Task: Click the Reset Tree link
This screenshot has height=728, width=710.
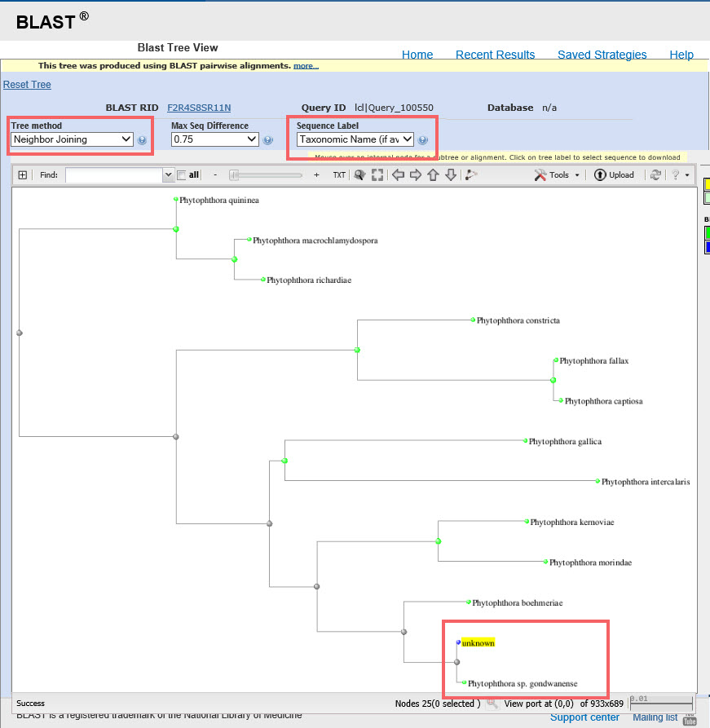Action: [x=27, y=85]
